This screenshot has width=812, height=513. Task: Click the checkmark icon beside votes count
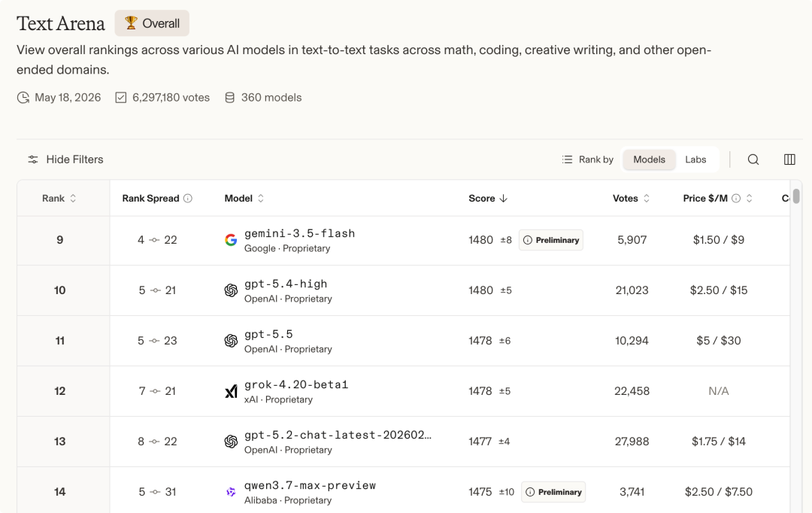tap(120, 98)
